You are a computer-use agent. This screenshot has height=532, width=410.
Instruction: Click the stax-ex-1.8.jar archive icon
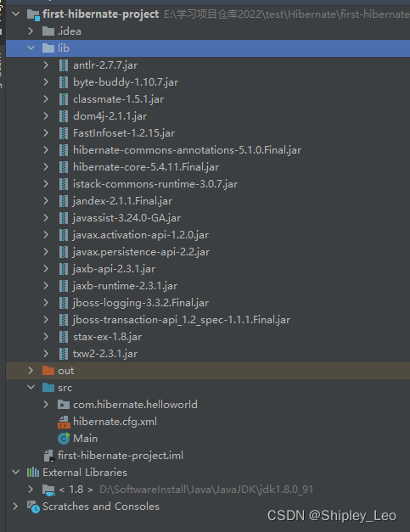point(64,337)
